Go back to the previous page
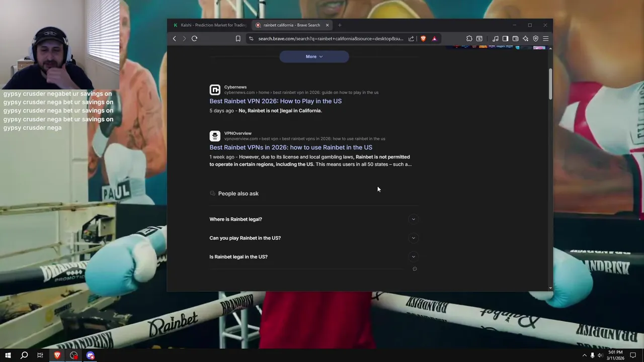This screenshot has width=644, height=362. coord(175,39)
